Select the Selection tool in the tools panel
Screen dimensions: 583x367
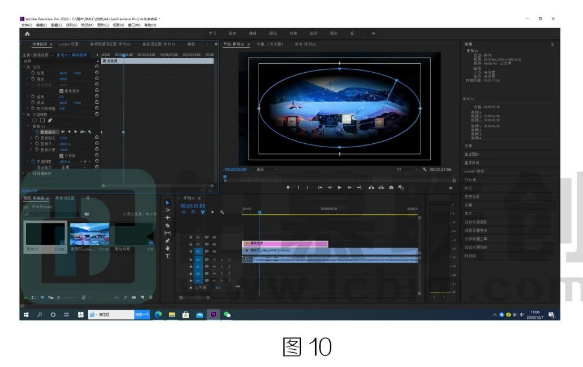(x=167, y=203)
